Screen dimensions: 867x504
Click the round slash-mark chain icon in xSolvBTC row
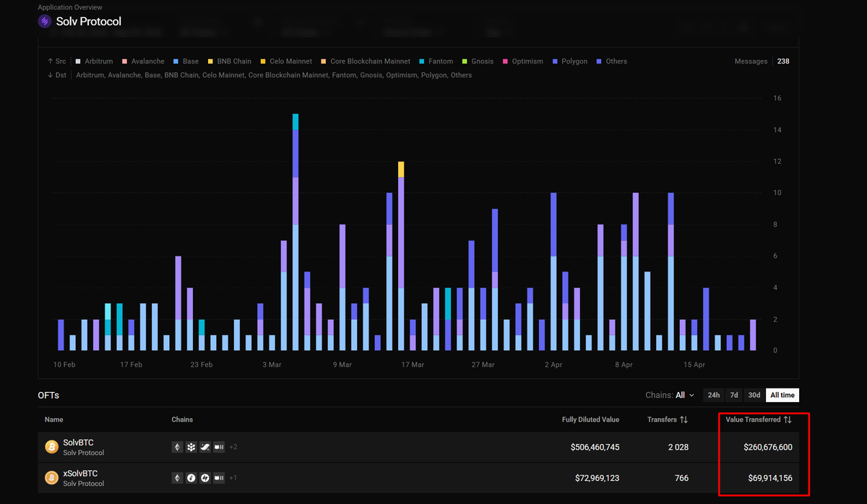coord(191,478)
